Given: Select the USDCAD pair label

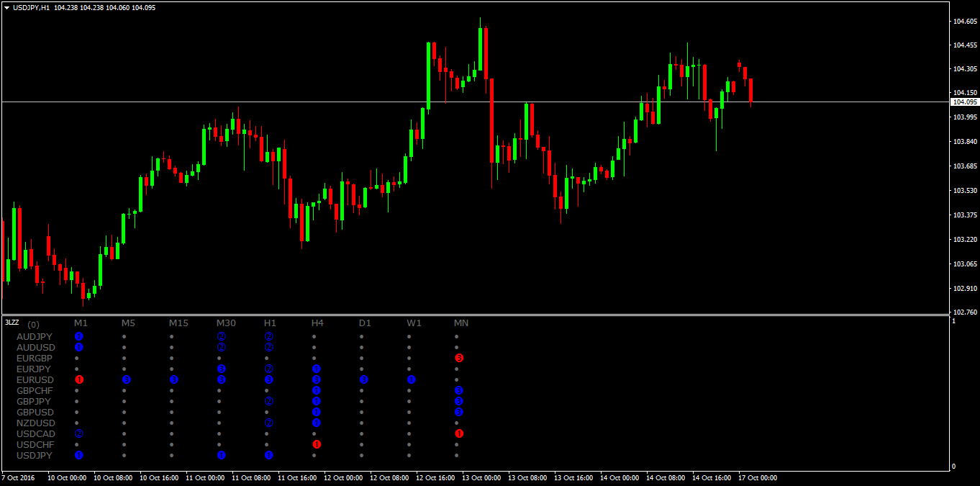Looking at the screenshot, I should coord(36,433).
